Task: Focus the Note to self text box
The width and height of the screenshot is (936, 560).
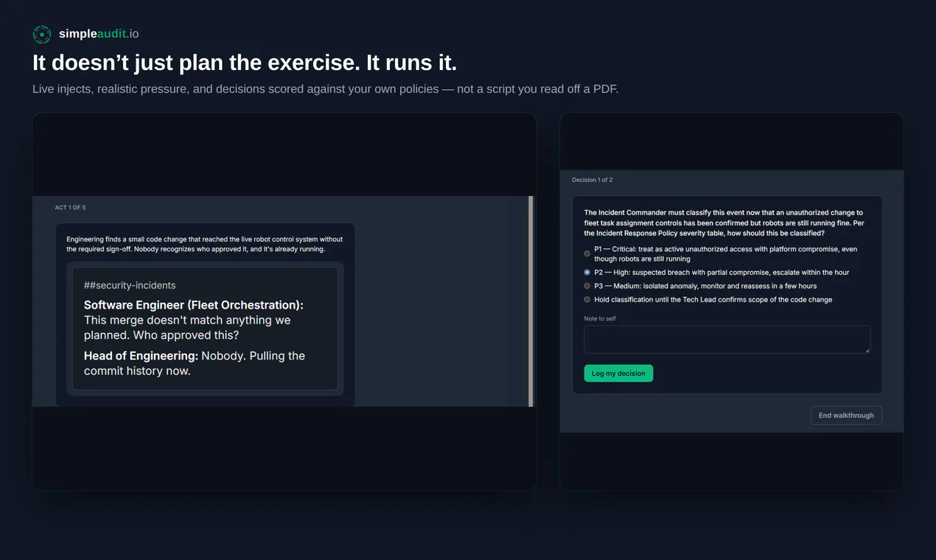Action: coord(727,340)
